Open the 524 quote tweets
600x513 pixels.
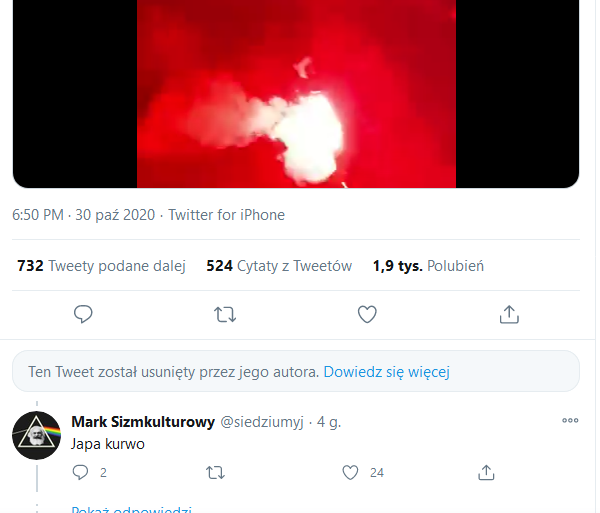(x=279, y=266)
